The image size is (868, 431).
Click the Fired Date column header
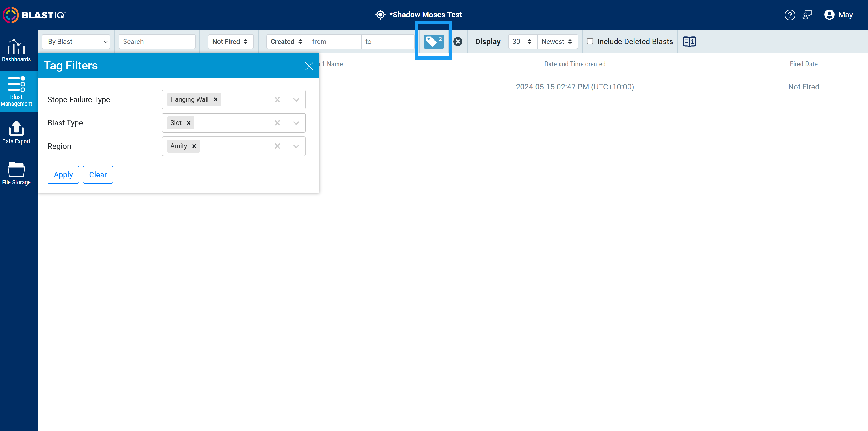804,64
